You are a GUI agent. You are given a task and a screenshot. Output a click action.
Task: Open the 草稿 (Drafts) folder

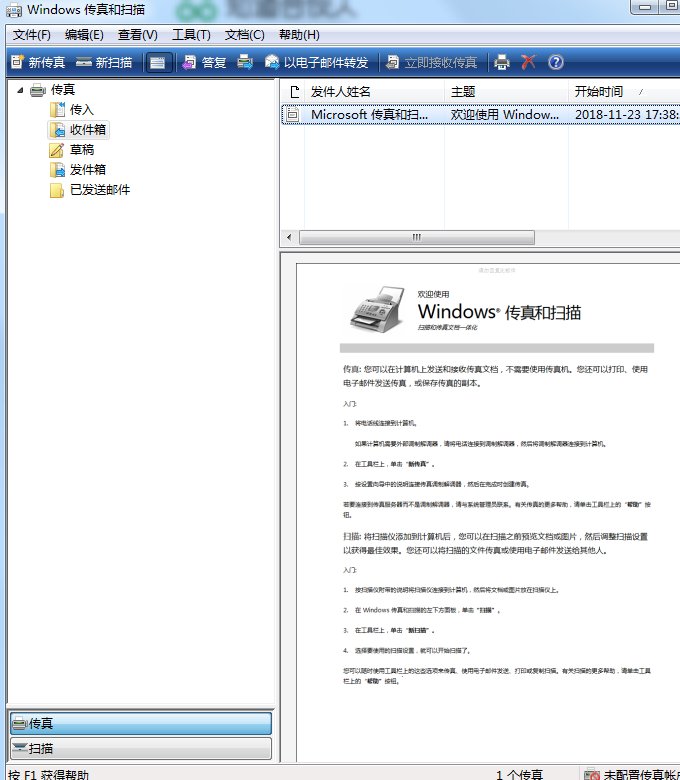click(x=81, y=150)
